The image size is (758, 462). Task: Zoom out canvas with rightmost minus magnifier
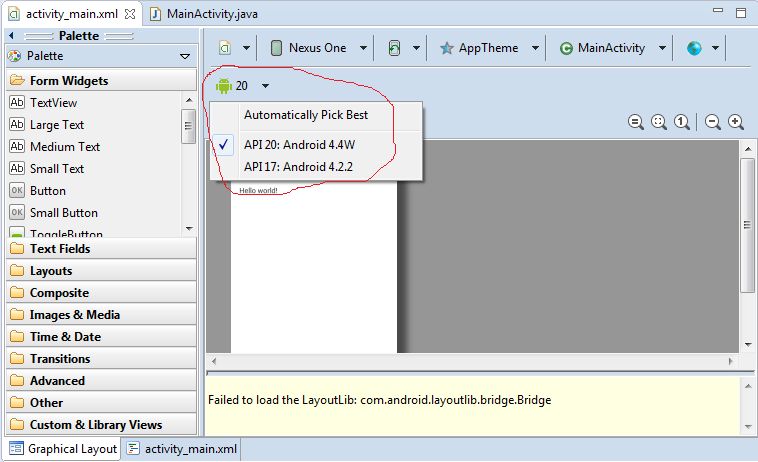click(x=713, y=122)
